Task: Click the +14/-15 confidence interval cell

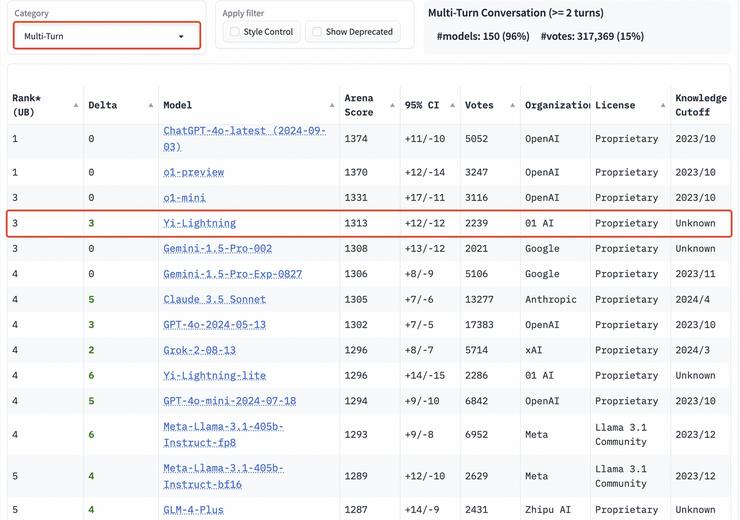Action: pos(425,376)
